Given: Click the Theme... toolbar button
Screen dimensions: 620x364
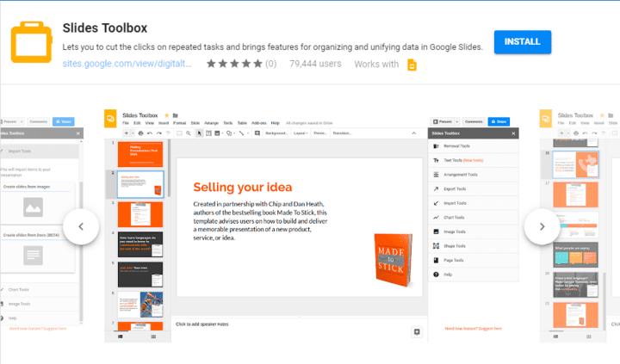Looking at the screenshot, I should pyautogui.click(x=320, y=133).
